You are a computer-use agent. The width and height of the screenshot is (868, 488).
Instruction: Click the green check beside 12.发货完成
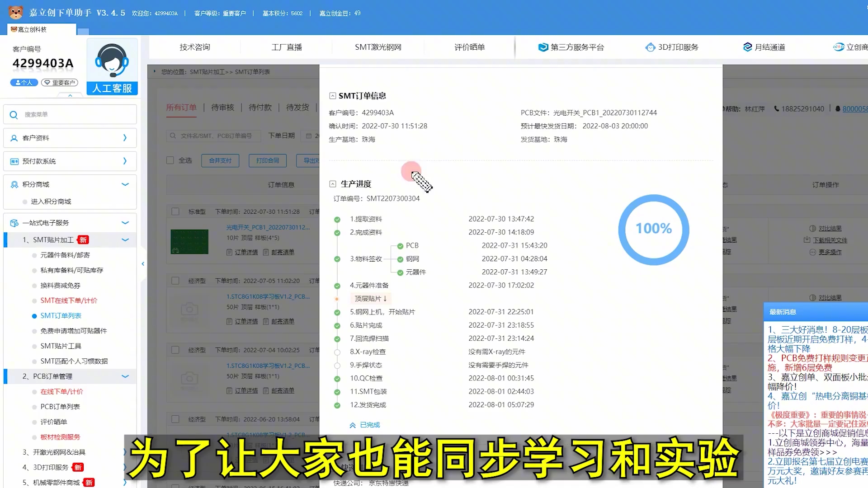tap(337, 405)
